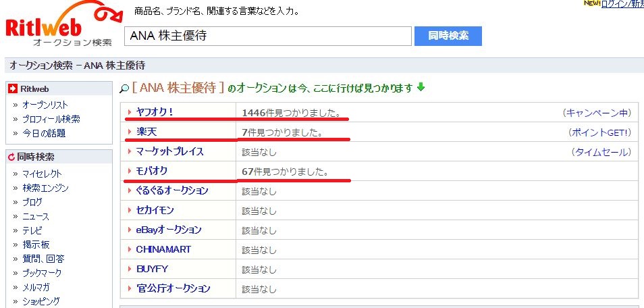
Task: Select 掲示板 in the sidebar
Action: pos(36,245)
